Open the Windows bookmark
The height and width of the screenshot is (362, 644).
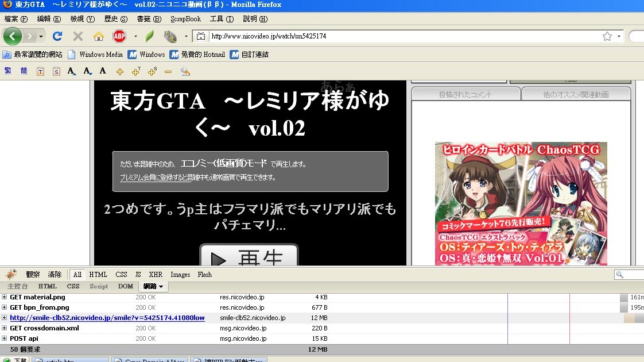click(146, 54)
